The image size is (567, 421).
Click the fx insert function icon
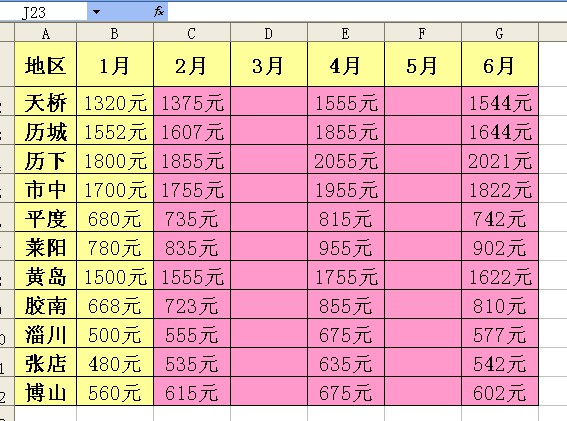tap(159, 12)
